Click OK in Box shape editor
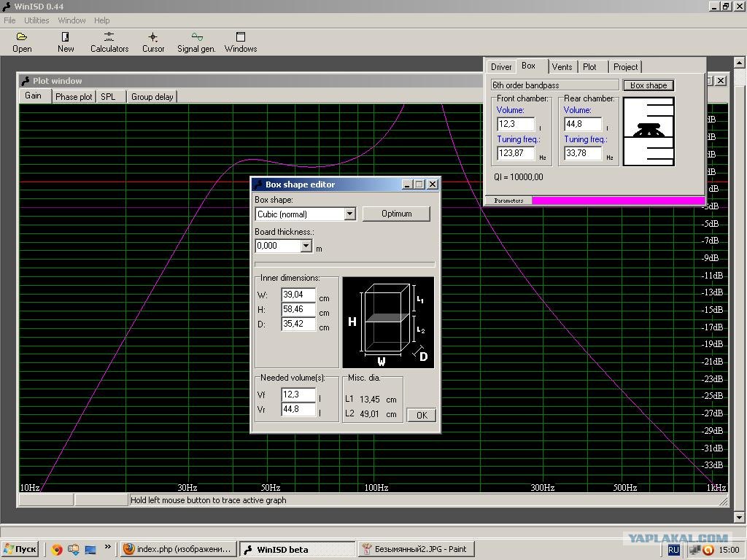747x560 pixels. (x=421, y=415)
